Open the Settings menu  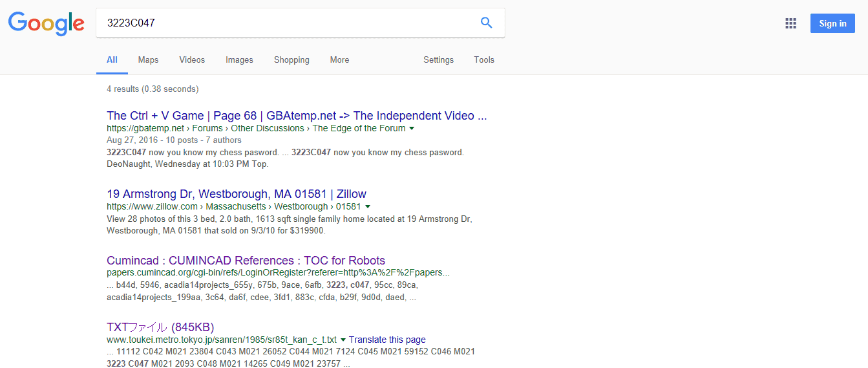coord(438,60)
